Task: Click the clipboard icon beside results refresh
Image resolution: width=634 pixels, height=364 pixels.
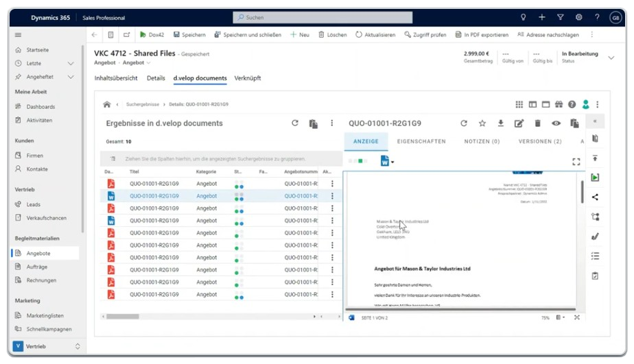Action: click(313, 123)
